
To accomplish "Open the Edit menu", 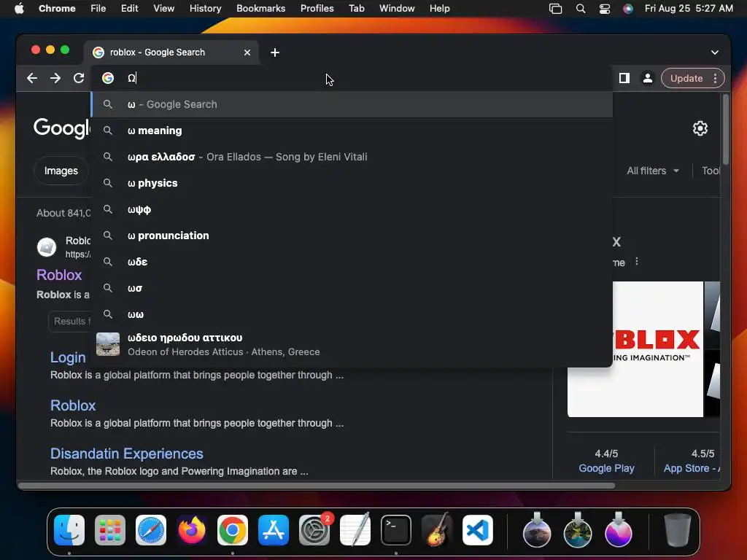I will pyautogui.click(x=130, y=9).
